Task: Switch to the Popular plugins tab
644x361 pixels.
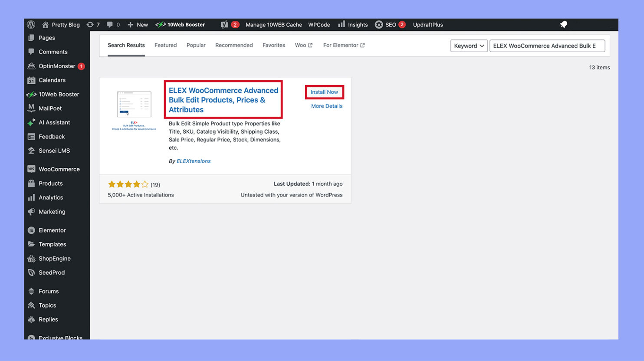Action: (x=196, y=45)
